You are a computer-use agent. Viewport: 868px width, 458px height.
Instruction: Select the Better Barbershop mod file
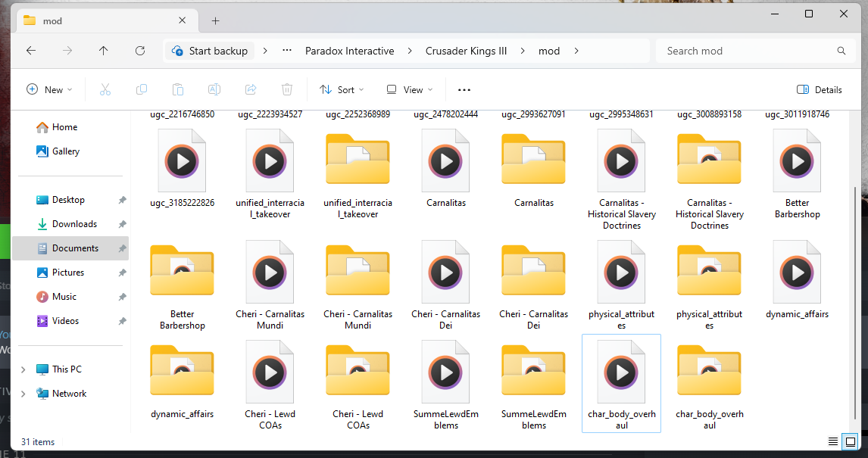[797, 173]
